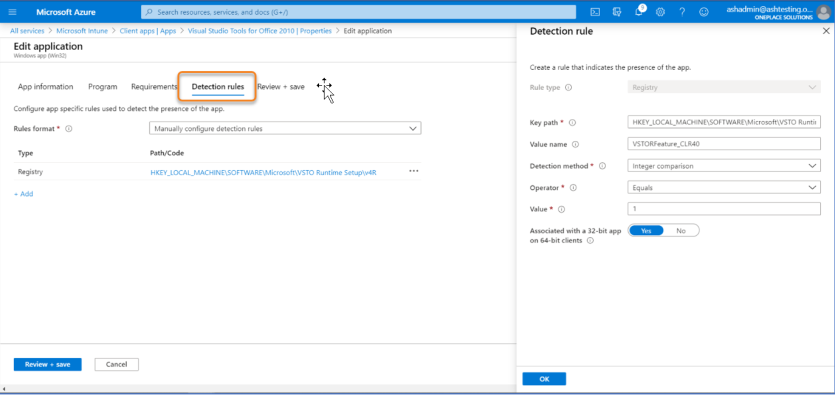Open the directory and subscription filter icon
This screenshot has width=835, height=395.
[617, 12]
